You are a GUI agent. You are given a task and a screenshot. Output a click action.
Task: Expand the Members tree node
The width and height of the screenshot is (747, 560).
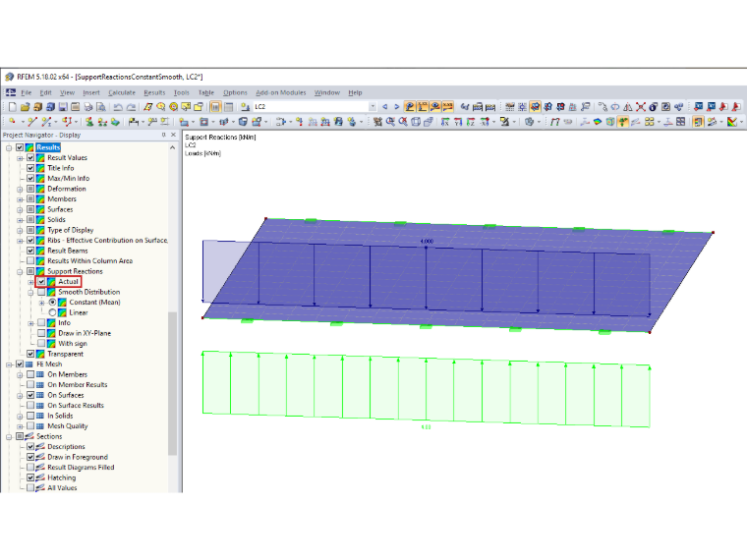[x=20, y=199]
